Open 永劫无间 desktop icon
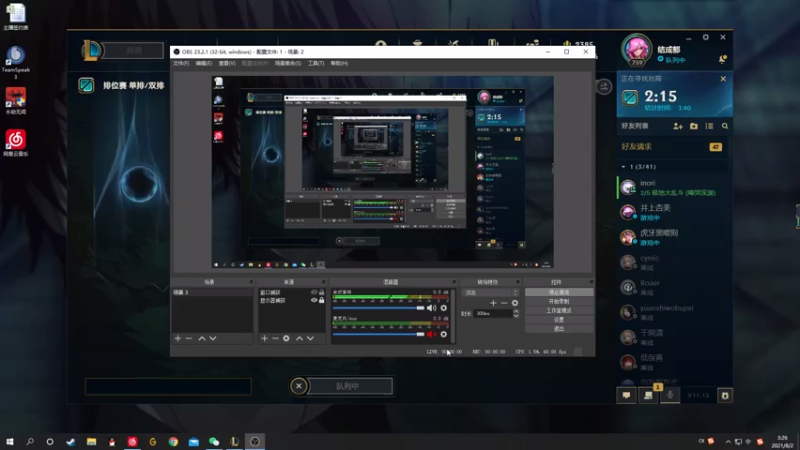 click(16, 101)
